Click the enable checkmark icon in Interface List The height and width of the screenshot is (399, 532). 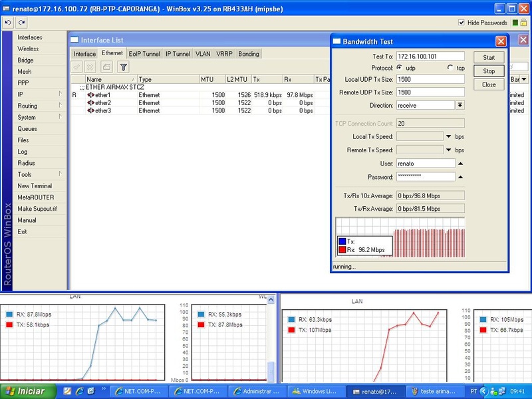77,67
